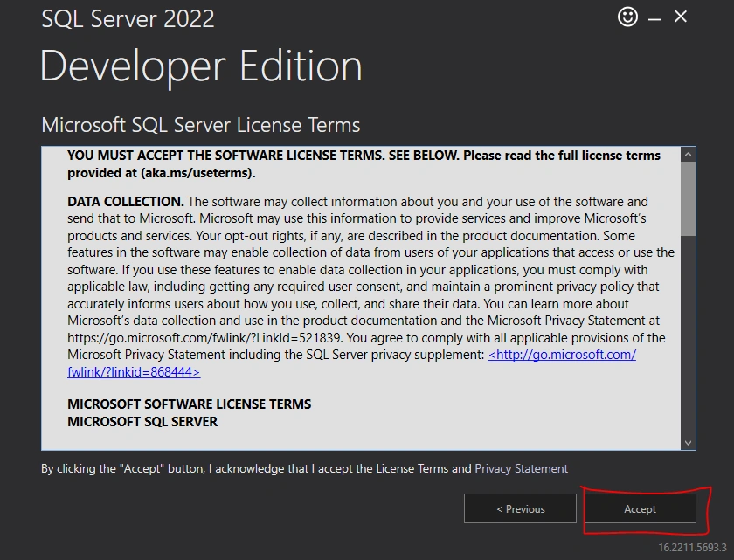Click the https://go.microsoft.com/fwlink/?LinkId=521839 text
This screenshot has width=734, height=560.
(204, 338)
